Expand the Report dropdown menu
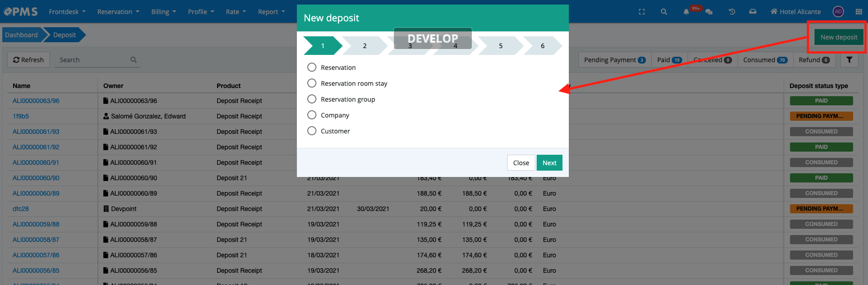 (271, 12)
